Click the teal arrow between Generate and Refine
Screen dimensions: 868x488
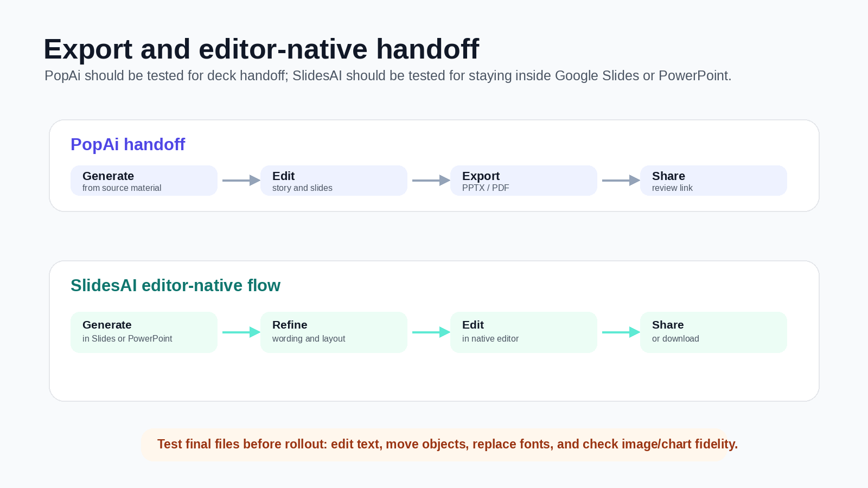pos(241,332)
